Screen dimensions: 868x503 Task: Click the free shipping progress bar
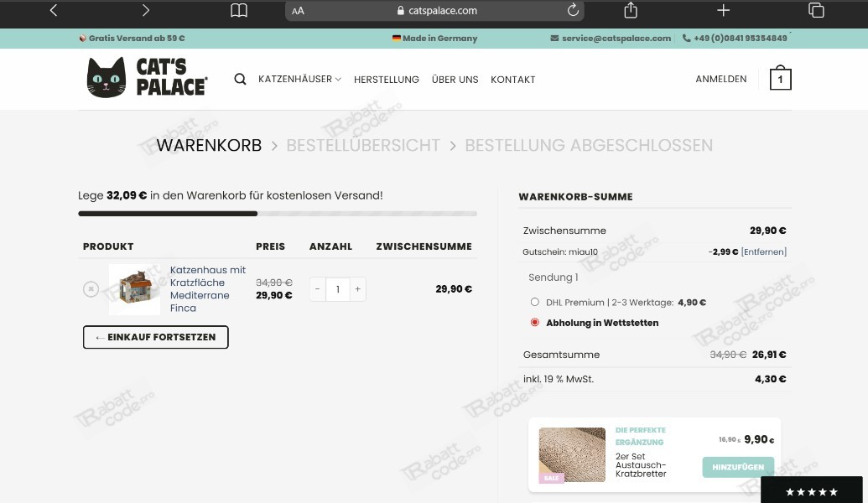[x=278, y=214]
